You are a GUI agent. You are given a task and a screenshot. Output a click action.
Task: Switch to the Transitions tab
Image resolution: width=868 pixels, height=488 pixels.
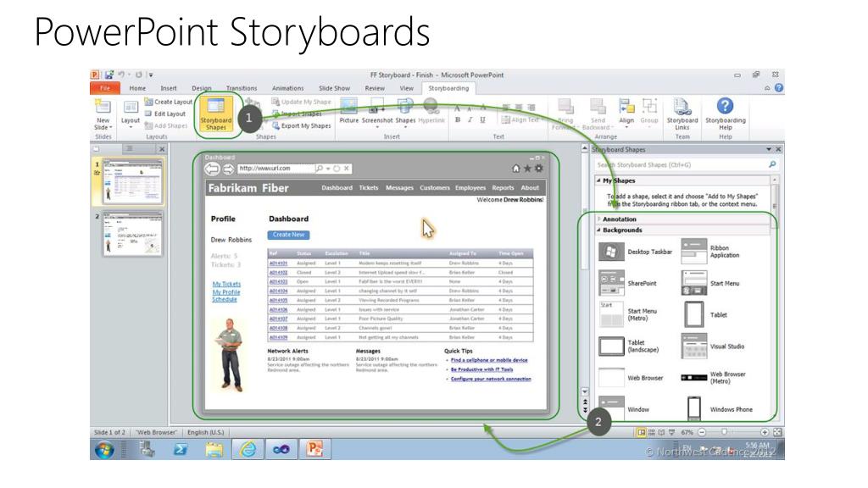point(242,88)
